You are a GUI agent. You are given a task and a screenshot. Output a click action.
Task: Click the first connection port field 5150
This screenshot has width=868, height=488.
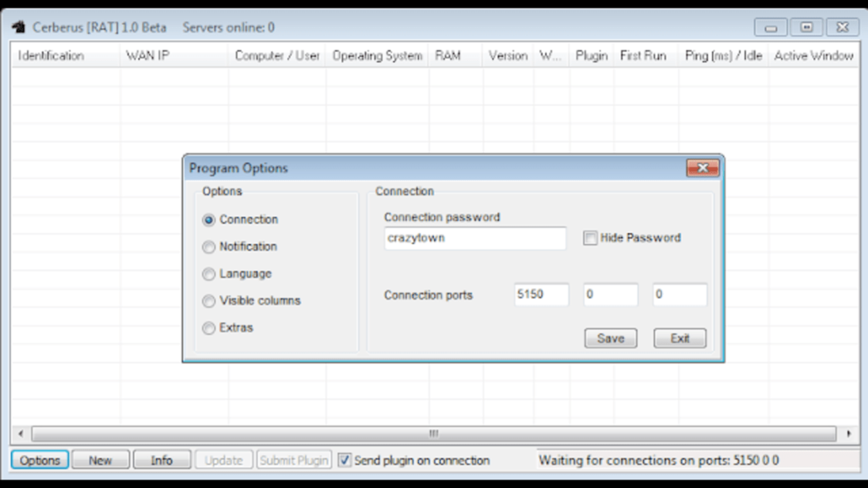click(541, 294)
